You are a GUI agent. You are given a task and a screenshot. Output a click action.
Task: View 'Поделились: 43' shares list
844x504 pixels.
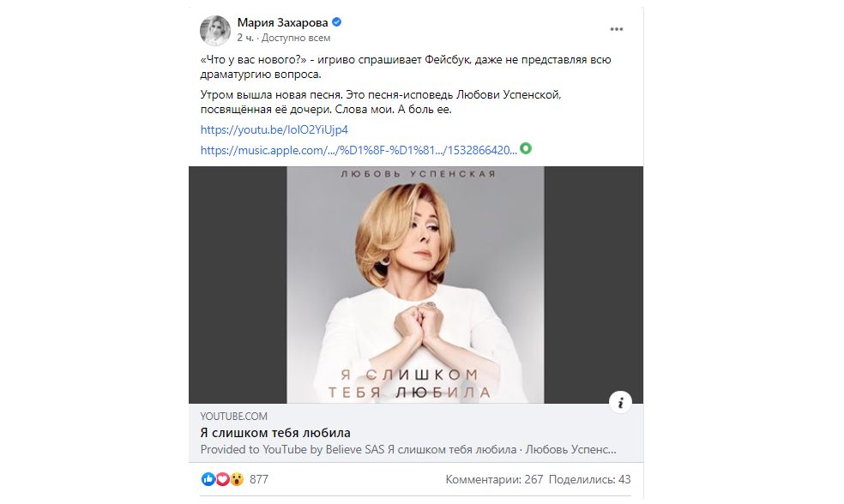(589, 479)
